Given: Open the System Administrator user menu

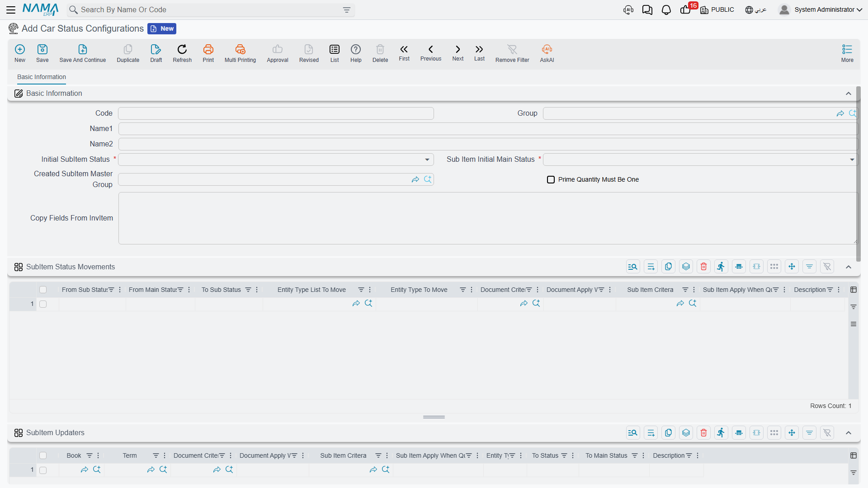Looking at the screenshot, I should point(820,9).
